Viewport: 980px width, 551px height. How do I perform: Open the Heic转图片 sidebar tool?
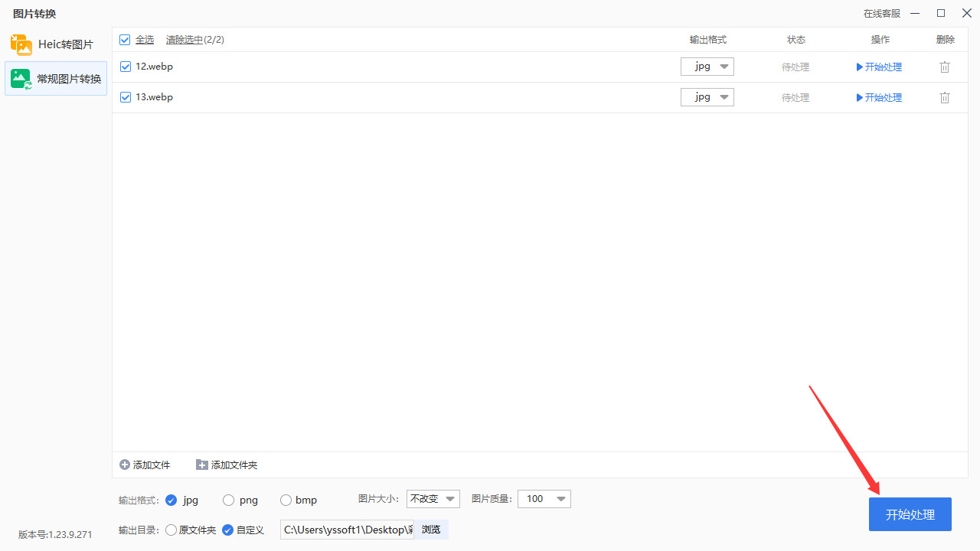(x=55, y=44)
